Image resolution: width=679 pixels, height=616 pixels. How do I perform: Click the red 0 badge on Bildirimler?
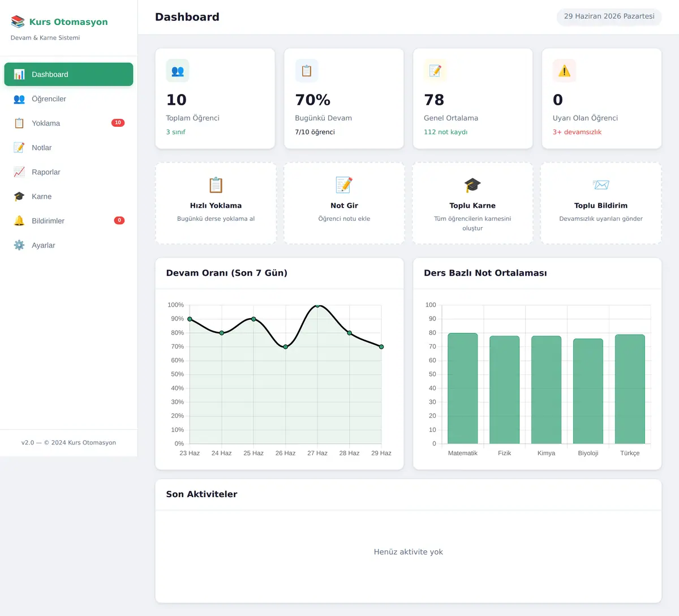[x=119, y=221]
